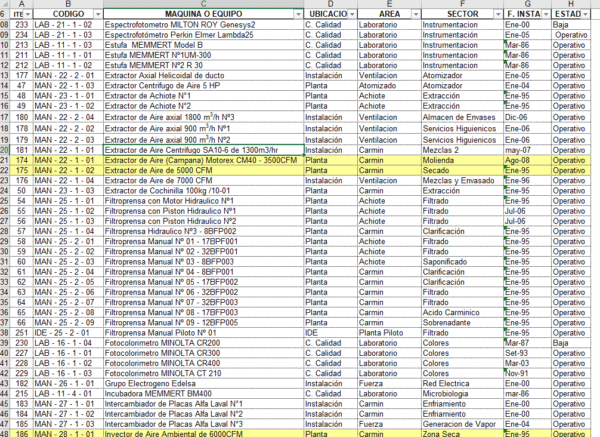Click code cell 'LAB - 21 - 1 - 02'
Viewport: 600px width, 437px height.
68,25
